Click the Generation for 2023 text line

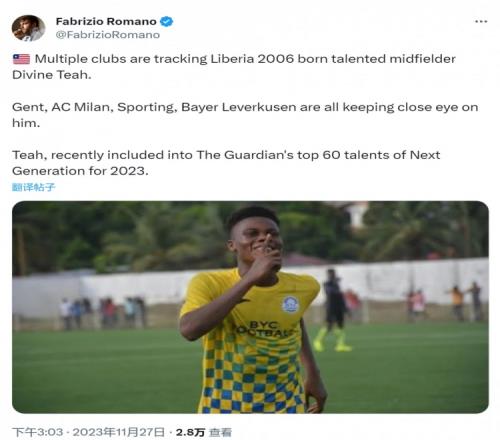[80, 171]
